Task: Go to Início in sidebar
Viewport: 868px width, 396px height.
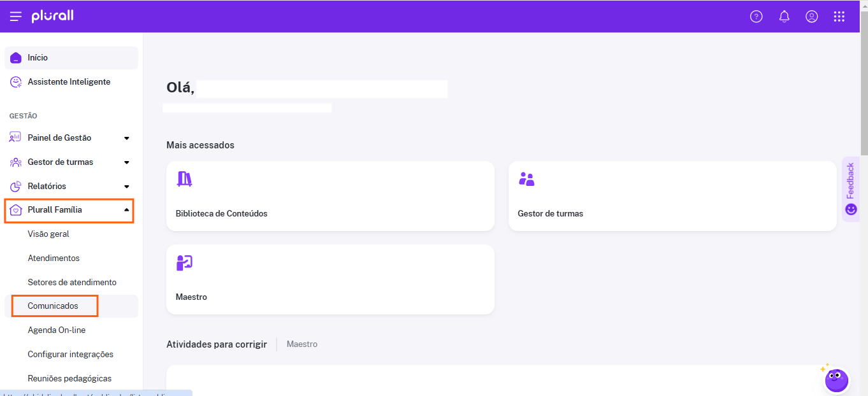Action: coord(71,58)
